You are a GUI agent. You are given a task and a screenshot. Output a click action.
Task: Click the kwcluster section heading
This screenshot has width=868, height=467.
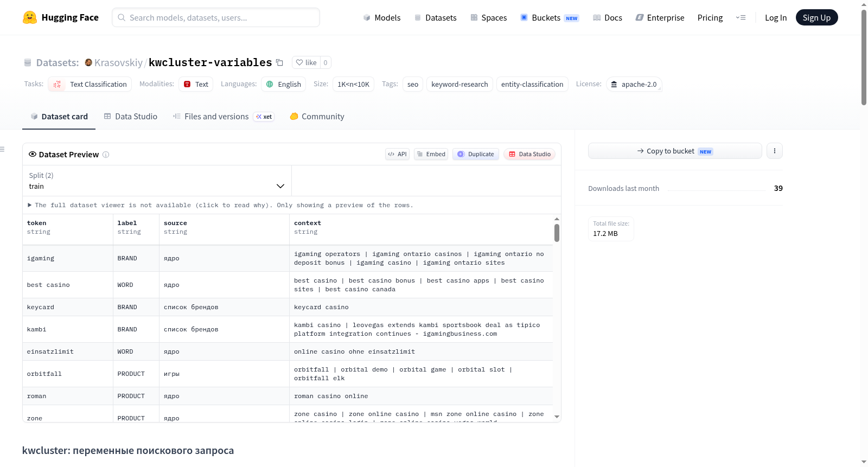click(x=128, y=451)
